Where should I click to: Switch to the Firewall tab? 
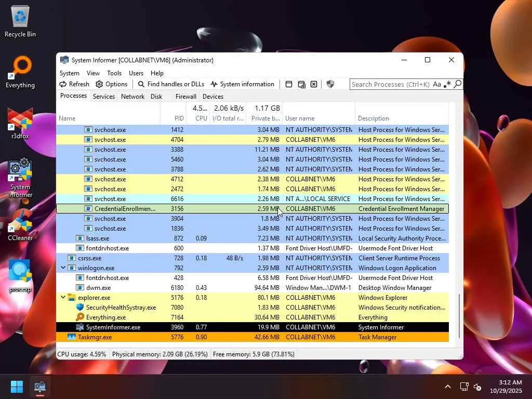[185, 97]
